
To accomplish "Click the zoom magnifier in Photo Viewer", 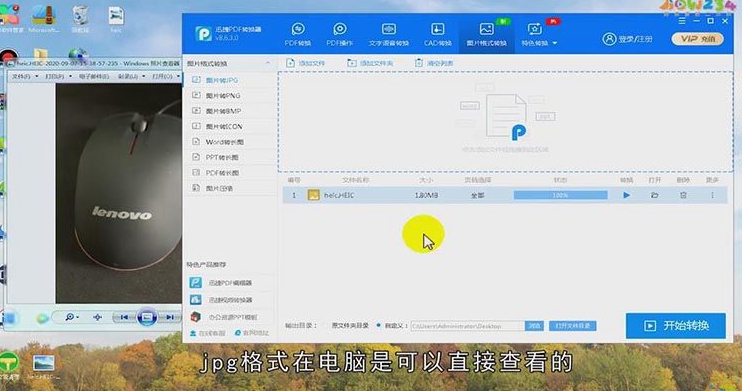I will pyautogui.click(x=71, y=317).
